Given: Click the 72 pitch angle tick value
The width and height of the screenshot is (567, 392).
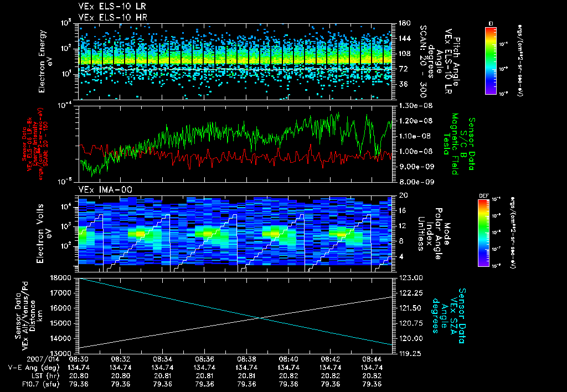Looking at the screenshot, I should 403,69.
